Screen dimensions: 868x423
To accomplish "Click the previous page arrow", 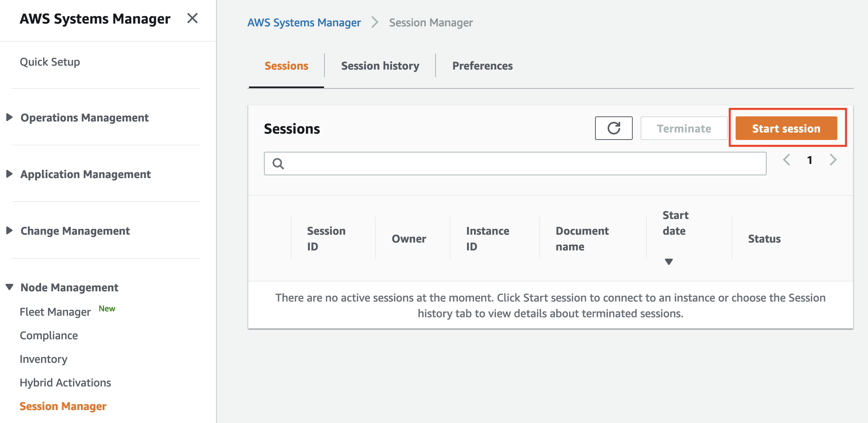I will pos(786,160).
